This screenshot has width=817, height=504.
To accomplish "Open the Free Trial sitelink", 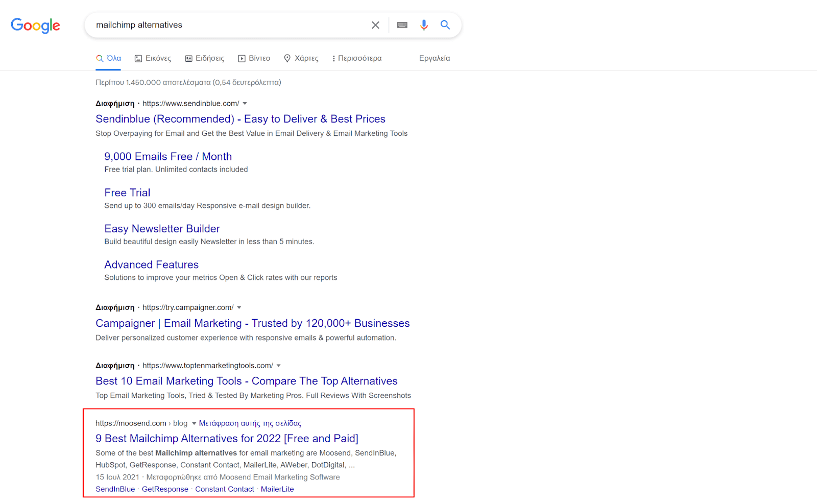I will pos(127,193).
